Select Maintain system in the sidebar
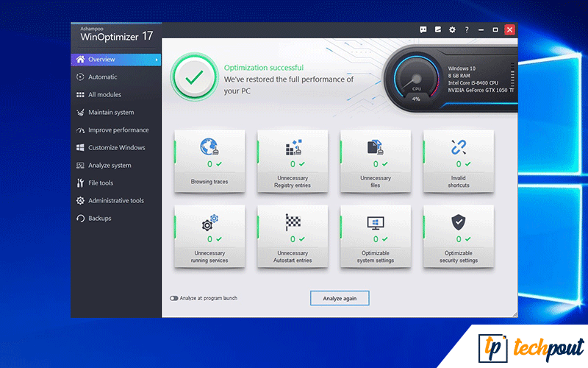 111,113
